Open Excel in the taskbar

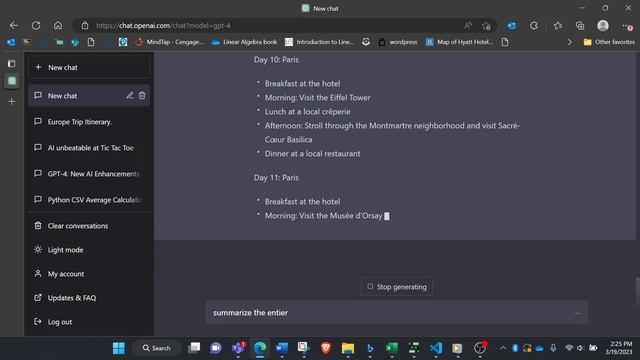pos(392,348)
